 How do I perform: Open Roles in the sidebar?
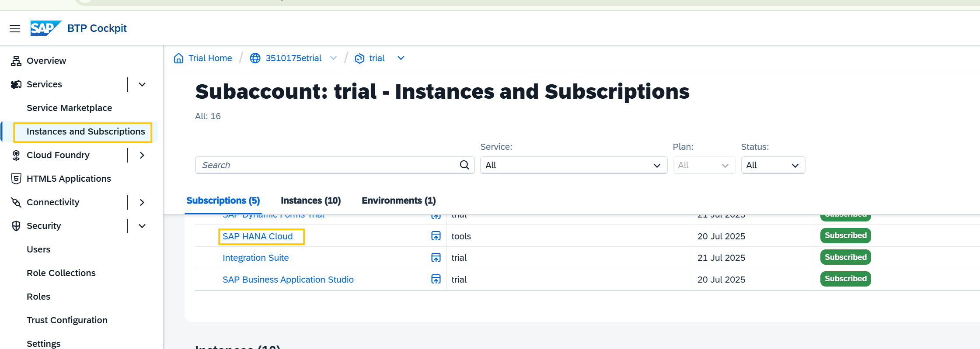[38, 297]
